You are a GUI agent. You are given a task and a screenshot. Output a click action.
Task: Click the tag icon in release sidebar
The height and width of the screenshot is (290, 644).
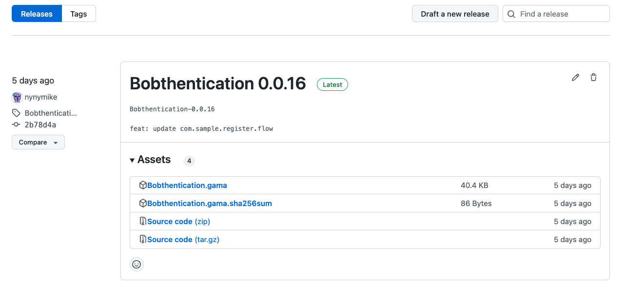(16, 113)
